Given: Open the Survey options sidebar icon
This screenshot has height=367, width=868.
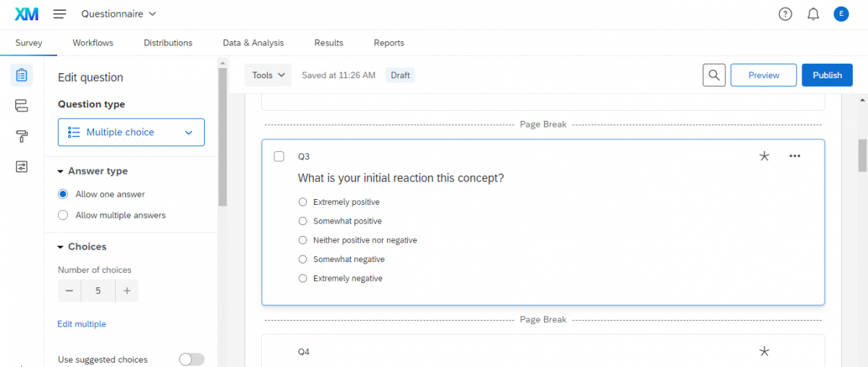Looking at the screenshot, I should pos(22,167).
